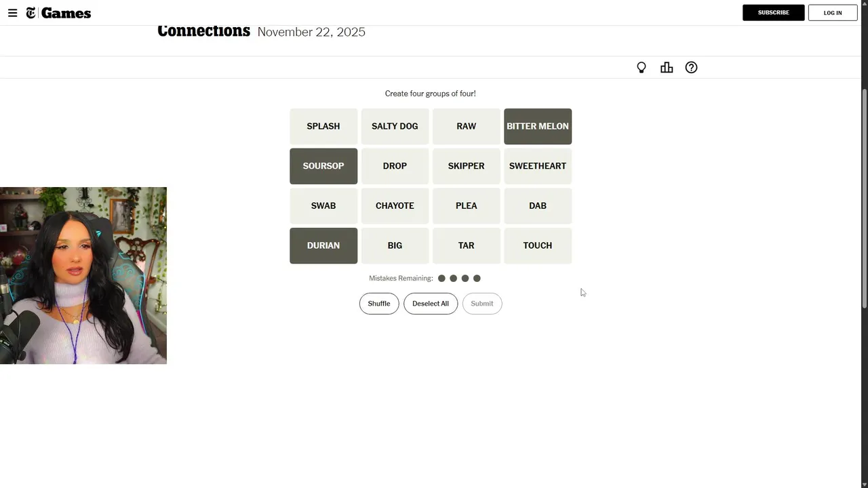The image size is (868, 488).
Task: Click the Log In button
Action: (833, 13)
